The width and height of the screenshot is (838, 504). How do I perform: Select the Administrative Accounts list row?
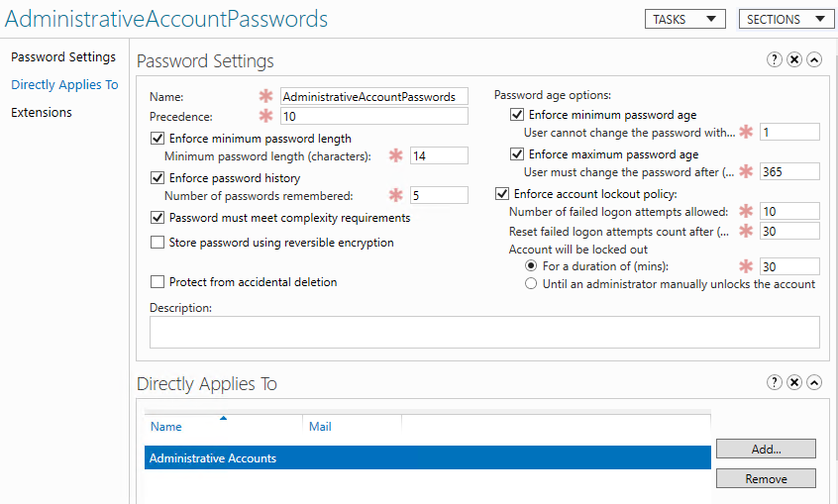(x=427, y=457)
